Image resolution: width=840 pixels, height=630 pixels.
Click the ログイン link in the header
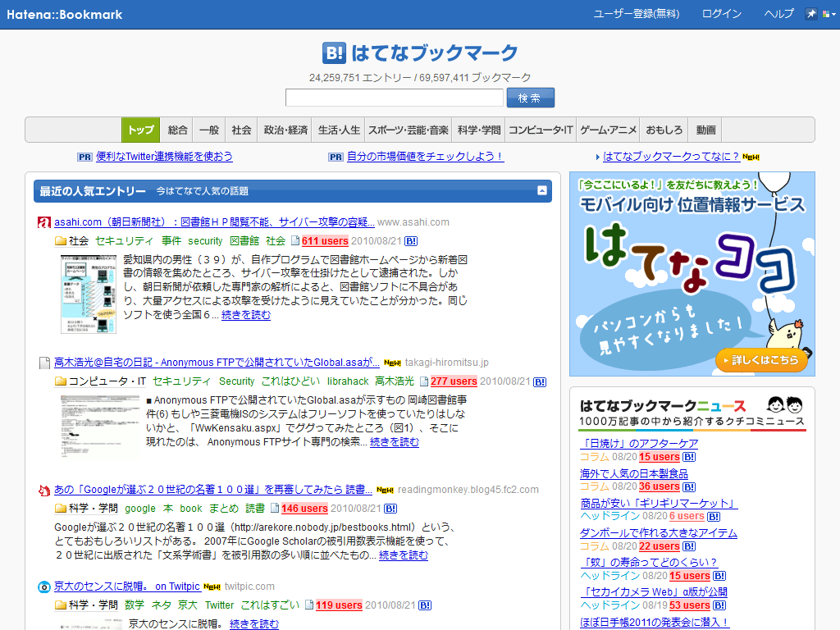(721, 14)
